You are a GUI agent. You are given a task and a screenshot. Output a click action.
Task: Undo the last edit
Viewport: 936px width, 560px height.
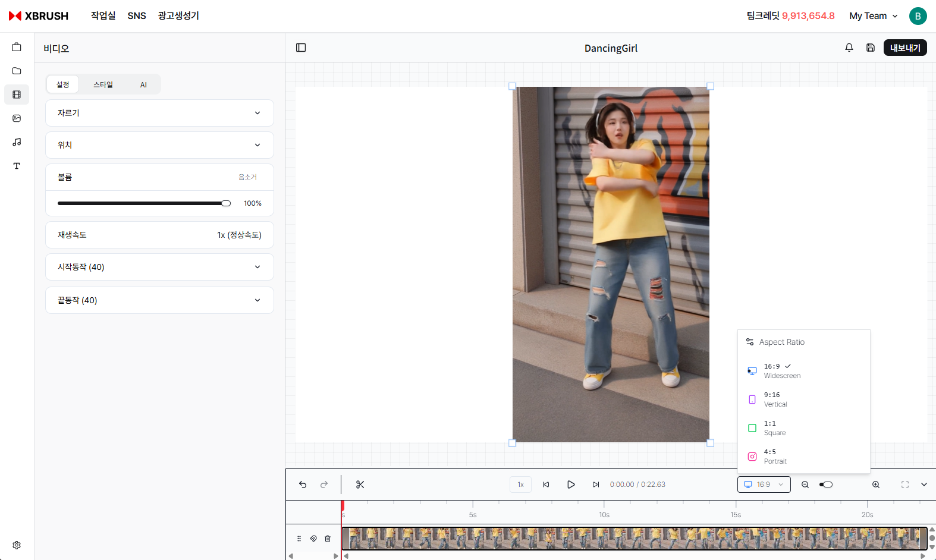(303, 485)
